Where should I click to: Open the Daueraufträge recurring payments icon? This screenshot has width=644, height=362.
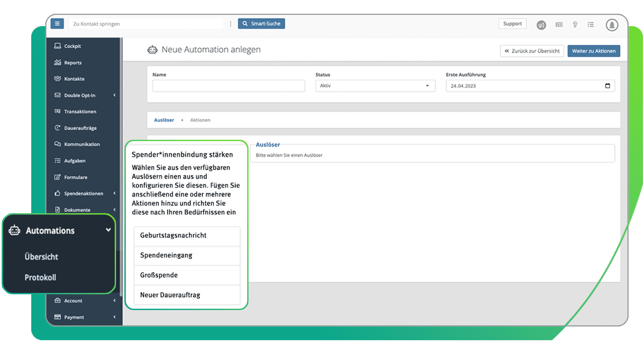coord(57,128)
